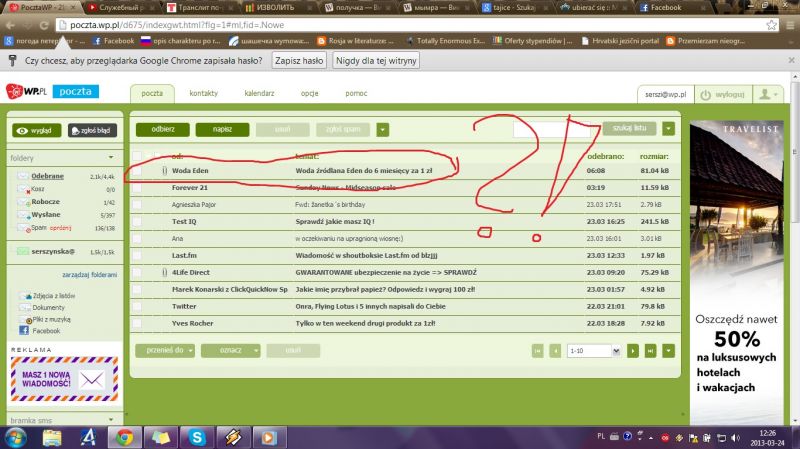Go to first page of messages

tap(537, 351)
